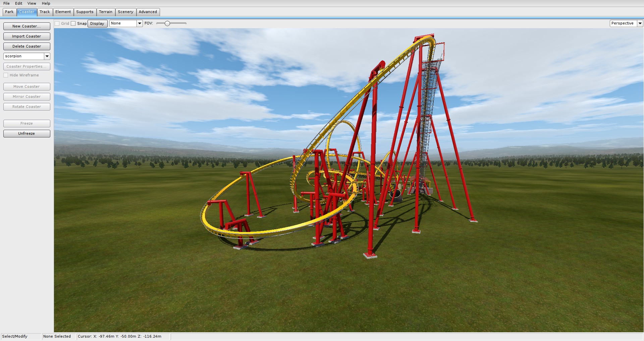
Task: Click Import Coaster
Action: [x=26, y=36]
